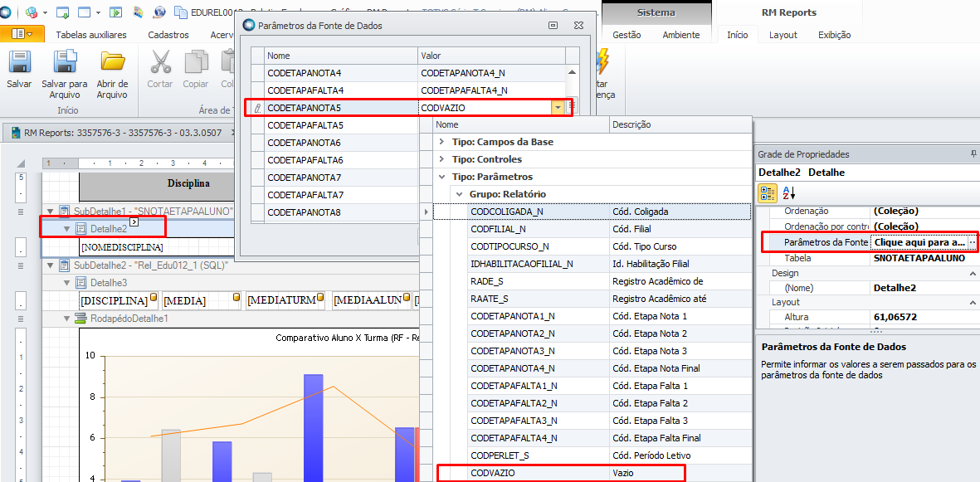This screenshot has width=980, height=482.
Task: Click the blank window icon in quick access toolbar
Action: (85, 12)
